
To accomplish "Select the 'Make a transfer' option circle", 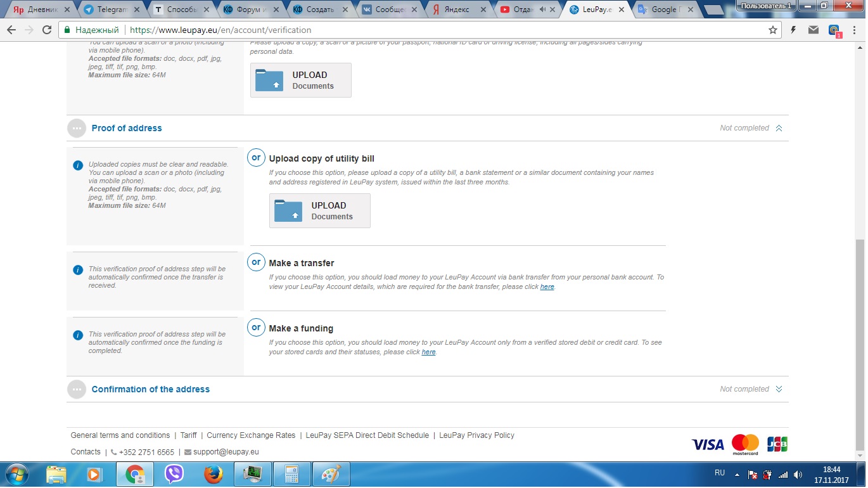I will click(x=256, y=262).
